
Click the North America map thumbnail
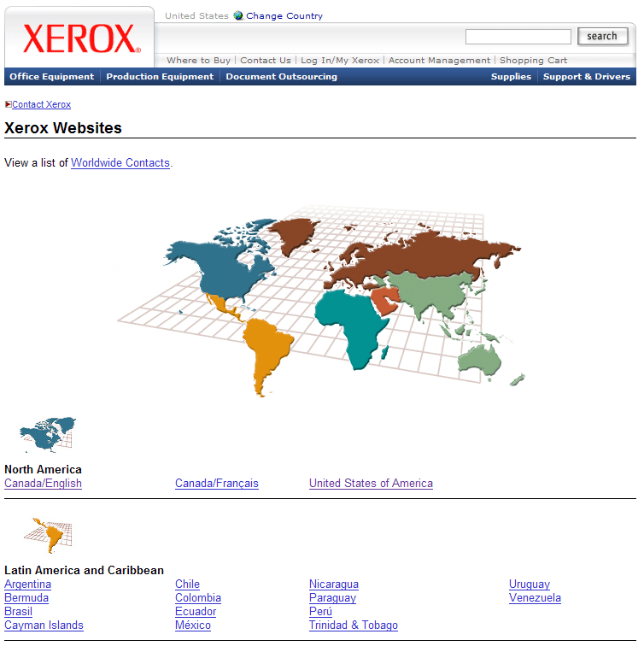coord(48,435)
